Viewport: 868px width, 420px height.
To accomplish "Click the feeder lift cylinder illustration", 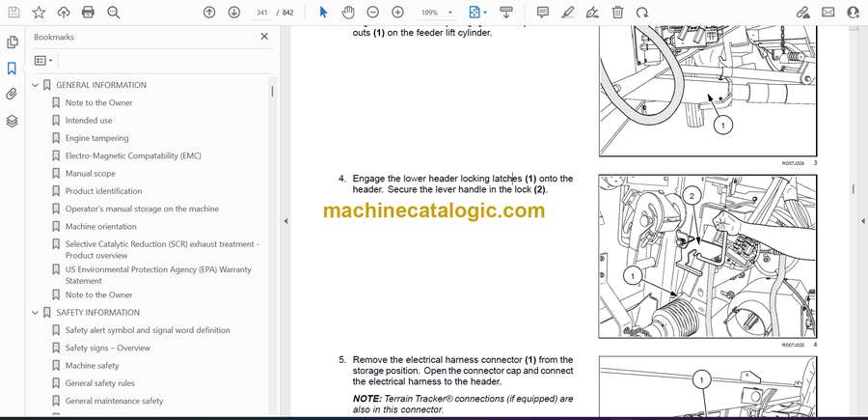I will (708, 91).
